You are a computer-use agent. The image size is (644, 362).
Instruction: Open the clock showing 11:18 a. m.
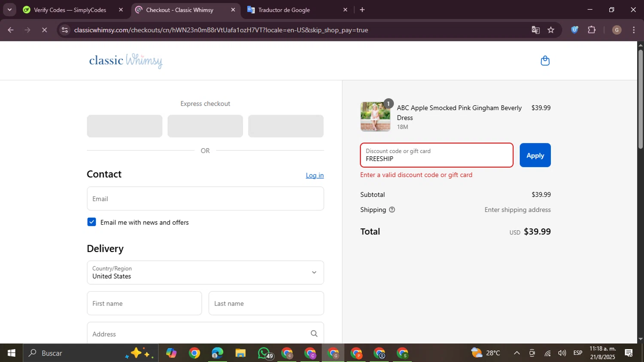(603, 353)
